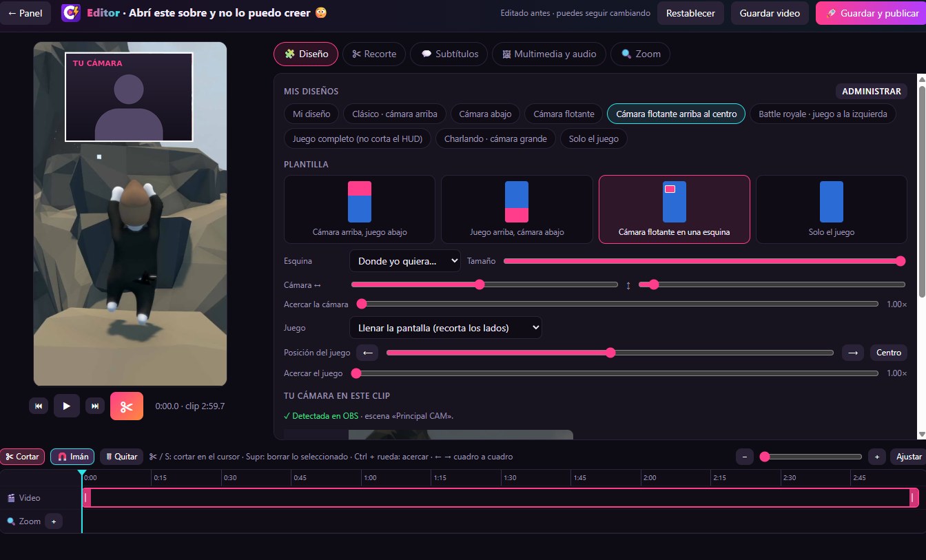This screenshot has width=926, height=560.
Task: Apply Charlando · cámara grande preset
Action: [x=495, y=138]
